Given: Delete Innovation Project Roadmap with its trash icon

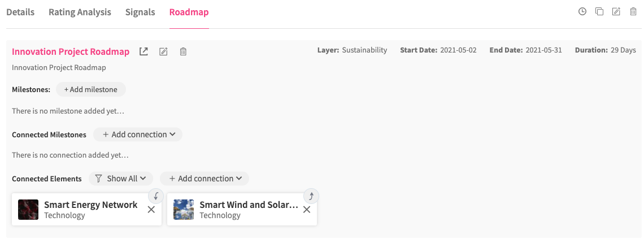Looking at the screenshot, I should [x=183, y=52].
